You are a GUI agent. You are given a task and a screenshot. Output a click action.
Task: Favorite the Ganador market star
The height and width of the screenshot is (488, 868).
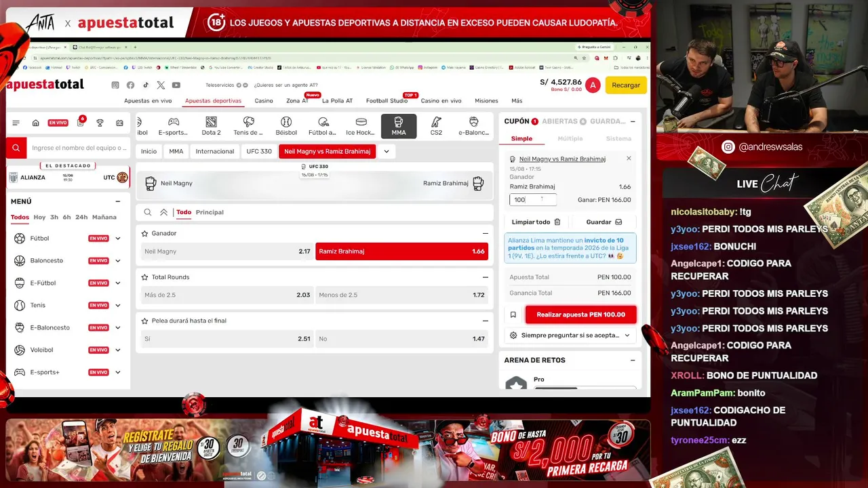(x=144, y=233)
